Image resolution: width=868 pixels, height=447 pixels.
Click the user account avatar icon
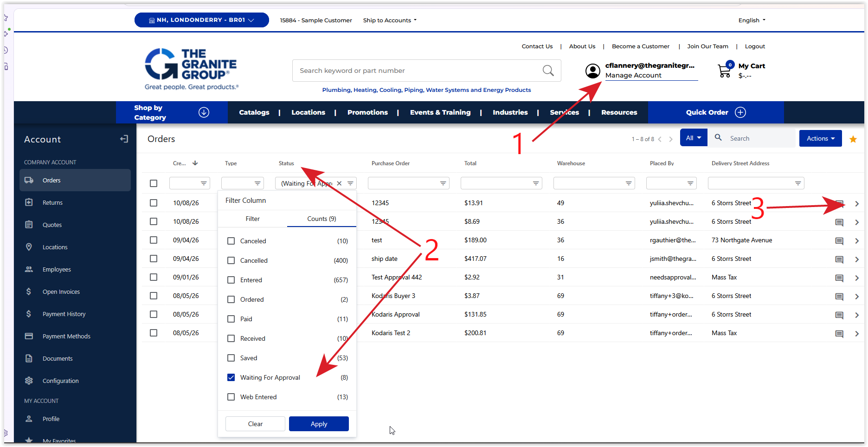click(592, 71)
